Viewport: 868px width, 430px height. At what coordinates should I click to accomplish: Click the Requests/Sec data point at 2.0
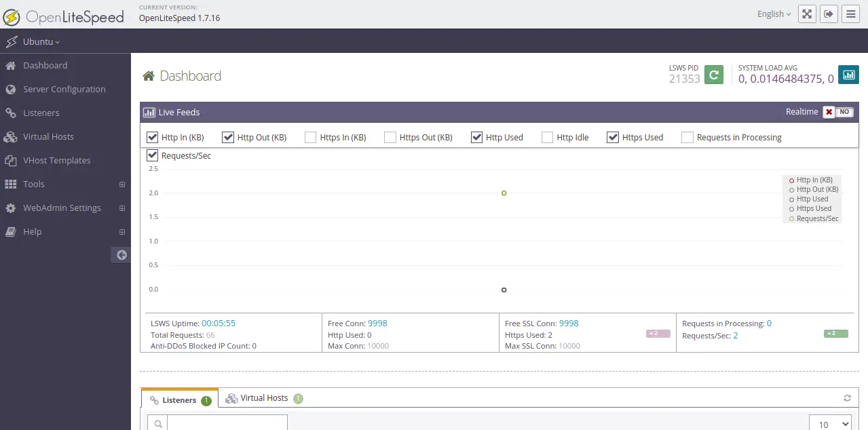click(x=504, y=193)
